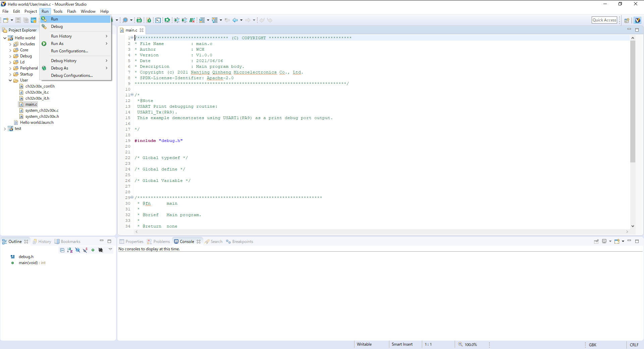
Task: Switch to the Problems tab
Action: pos(158,242)
